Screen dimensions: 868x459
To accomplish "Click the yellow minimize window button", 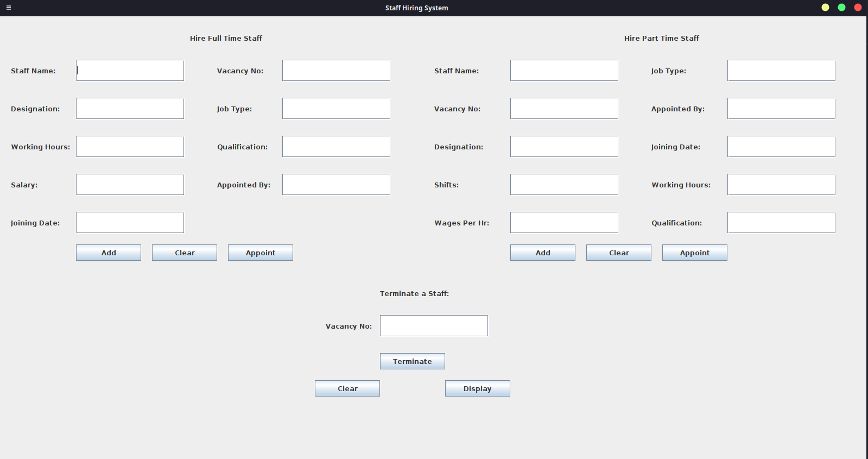I will [825, 8].
